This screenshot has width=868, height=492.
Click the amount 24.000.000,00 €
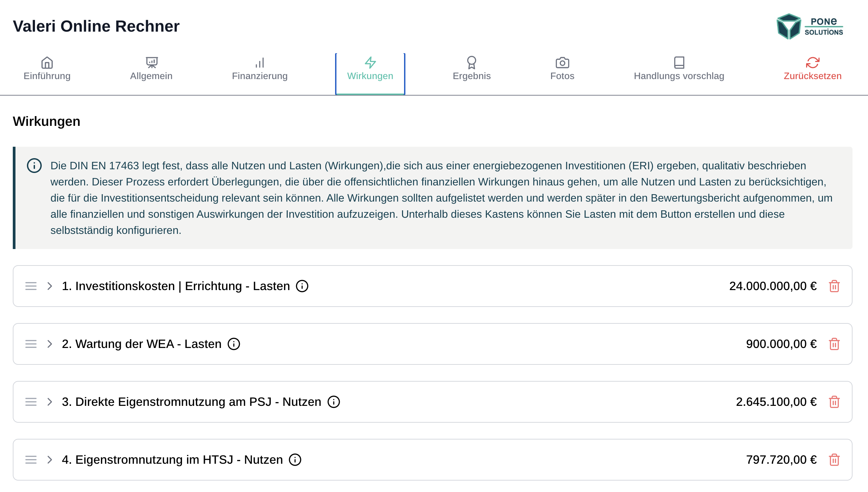pyautogui.click(x=773, y=286)
